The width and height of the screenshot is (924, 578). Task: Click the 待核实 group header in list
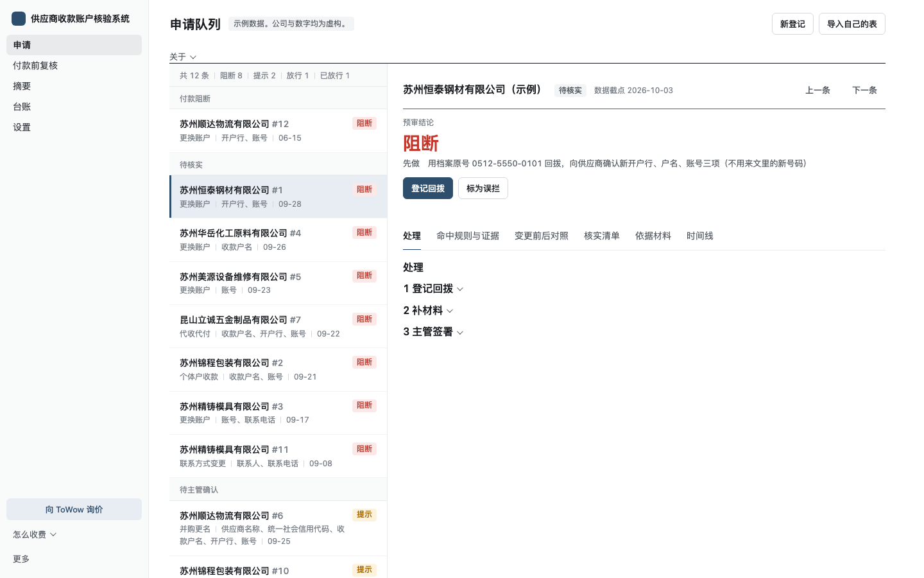point(278,164)
